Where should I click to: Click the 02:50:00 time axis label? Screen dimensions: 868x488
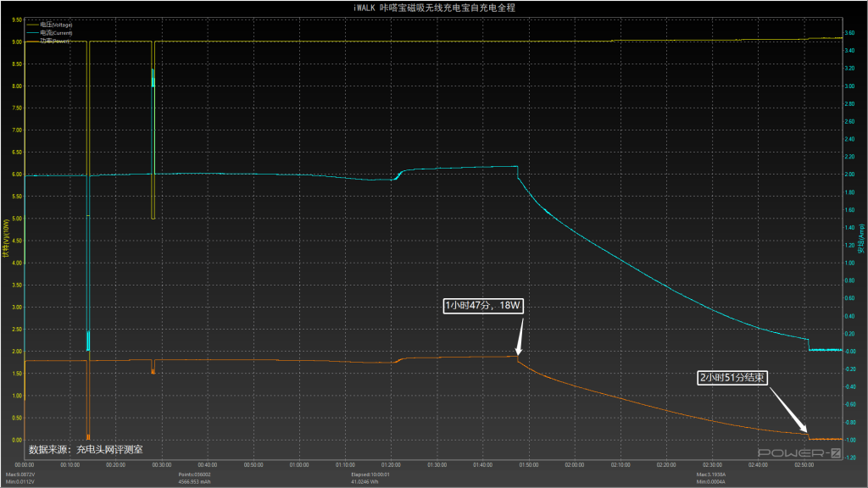pos(804,465)
